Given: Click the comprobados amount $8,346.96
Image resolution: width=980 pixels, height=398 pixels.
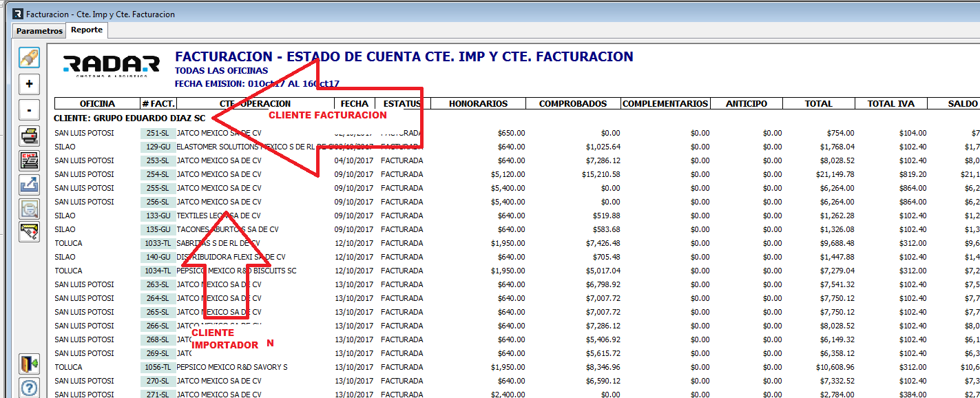Looking at the screenshot, I should [603, 367].
